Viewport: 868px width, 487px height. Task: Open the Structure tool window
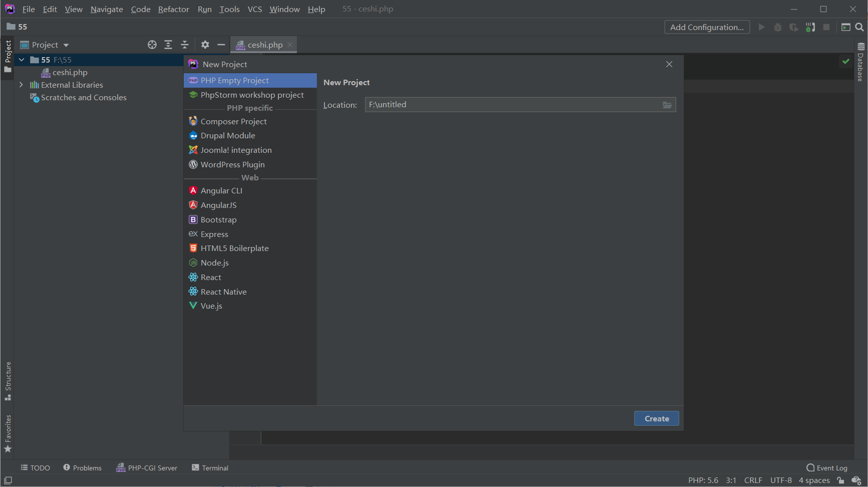coord(8,381)
